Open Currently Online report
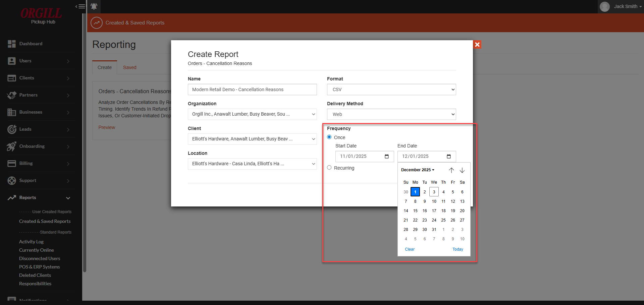 coord(37,250)
